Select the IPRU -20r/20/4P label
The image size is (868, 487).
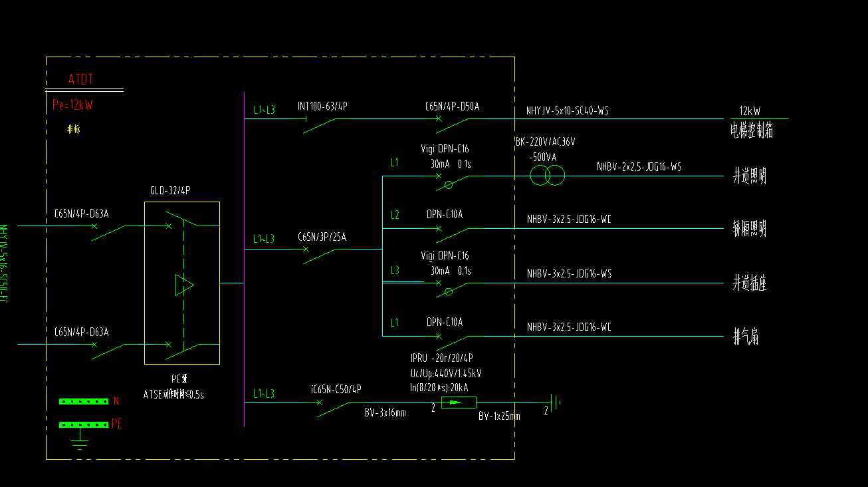click(441, 358)
